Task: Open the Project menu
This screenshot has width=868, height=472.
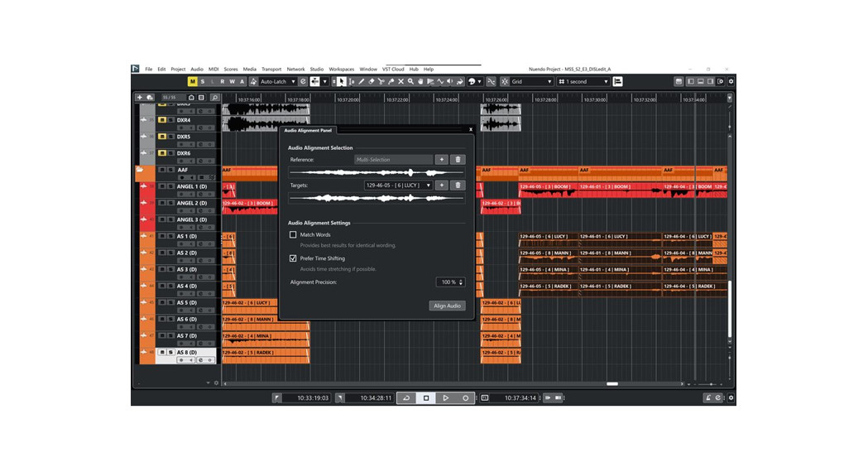Action: [178, 70]
